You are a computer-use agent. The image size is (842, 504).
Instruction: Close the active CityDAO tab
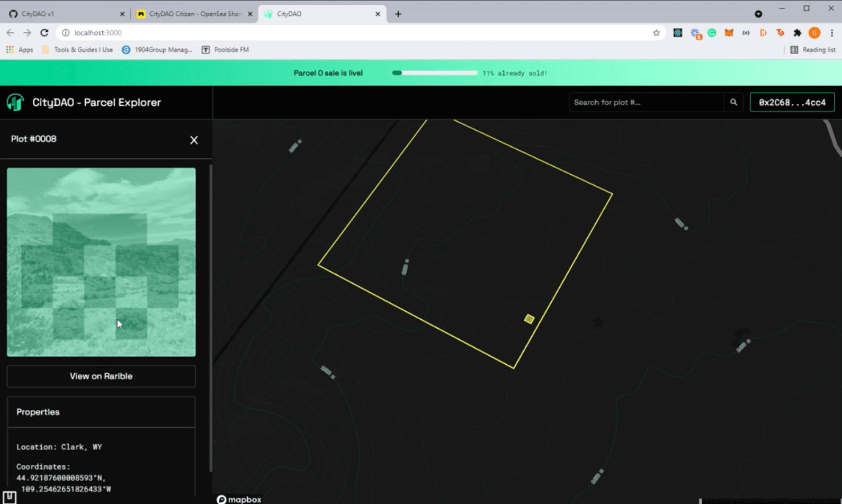tap(378, 14)
